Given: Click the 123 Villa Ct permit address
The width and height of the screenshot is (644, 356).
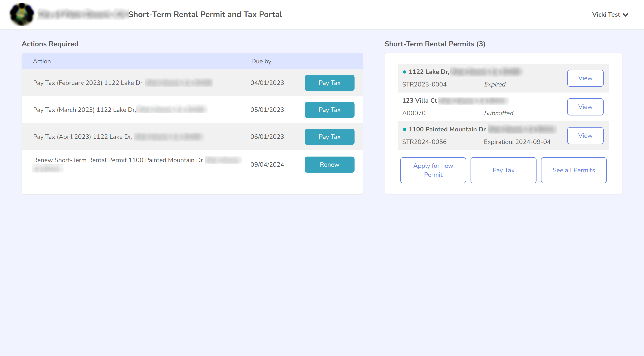Looking at the screenshot, I should [x=419, y=101].
